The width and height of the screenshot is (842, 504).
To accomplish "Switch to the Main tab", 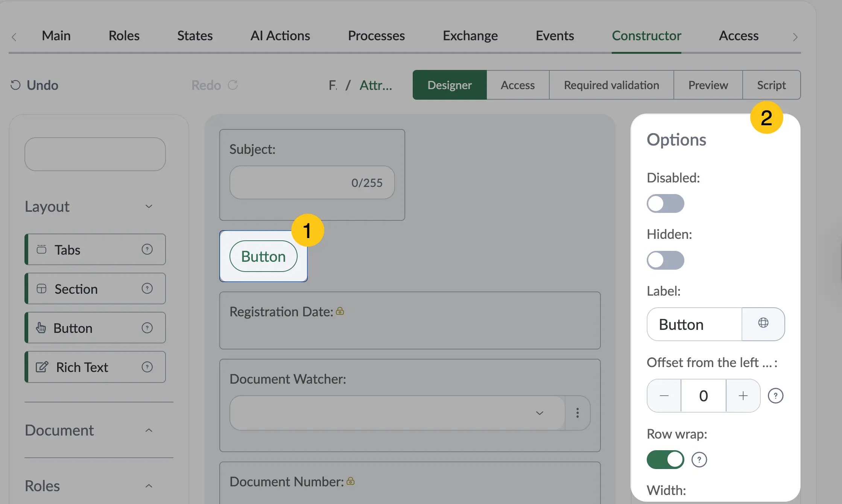I will coord(56,36).
